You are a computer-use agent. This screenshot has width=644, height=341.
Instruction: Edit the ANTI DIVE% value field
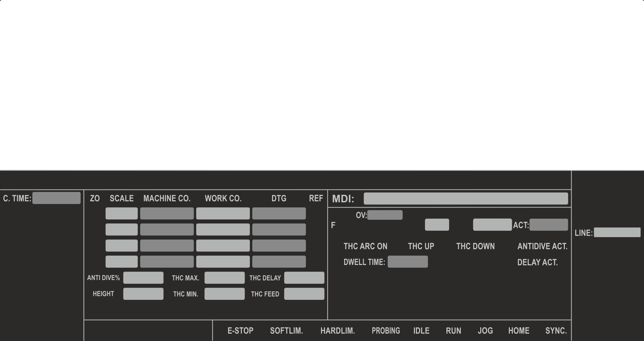point(143,278)
